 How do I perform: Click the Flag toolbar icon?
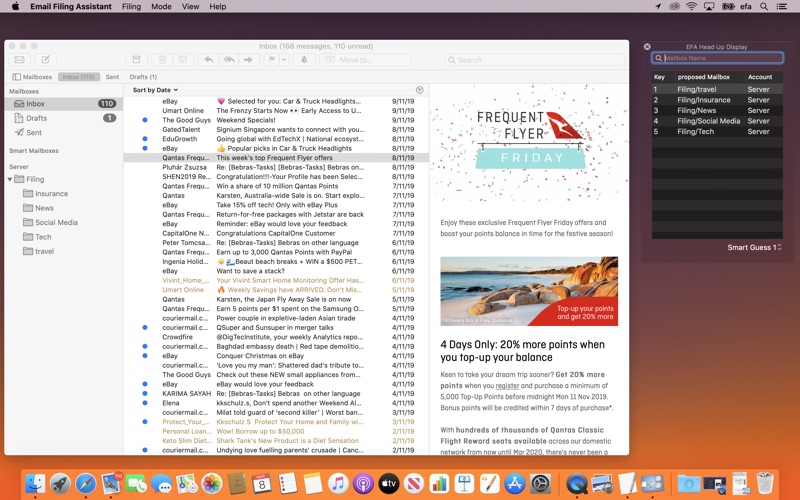pyautogui.click(x=272, y=60)
